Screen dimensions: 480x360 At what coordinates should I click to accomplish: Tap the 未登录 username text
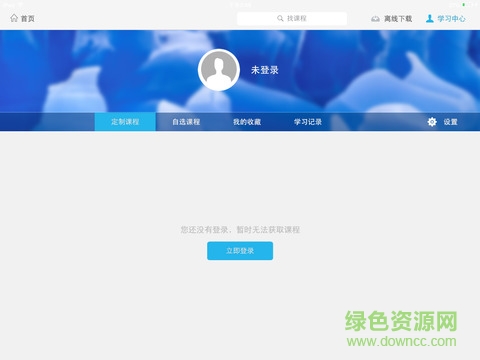(265, 70)
